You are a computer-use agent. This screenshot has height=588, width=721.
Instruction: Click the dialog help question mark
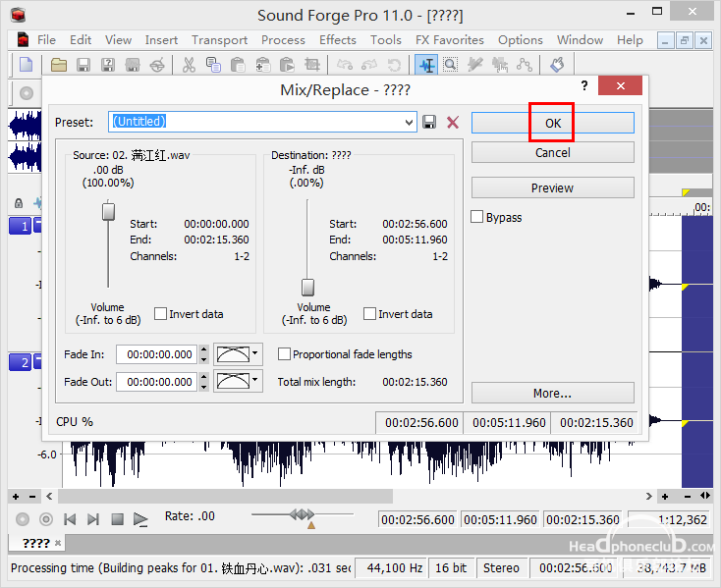click(584, 85)
